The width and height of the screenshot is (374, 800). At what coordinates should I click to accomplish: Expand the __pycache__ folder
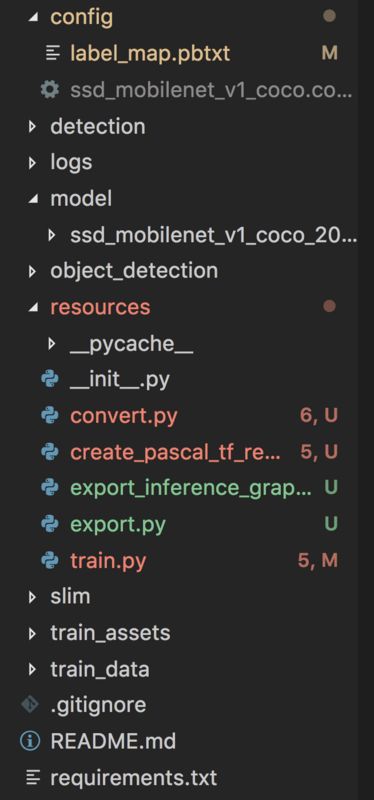click(x=51, y=344)
